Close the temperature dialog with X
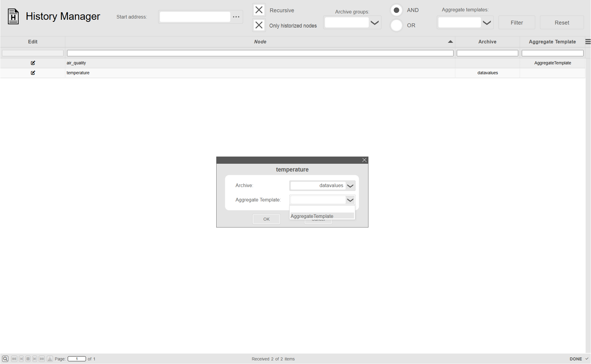 tap(364, 160)
